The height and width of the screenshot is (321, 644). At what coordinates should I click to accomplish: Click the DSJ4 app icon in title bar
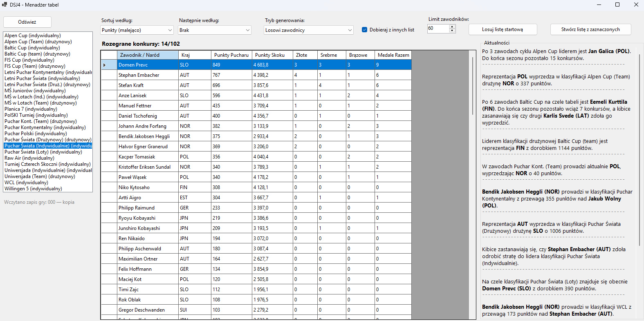pos(4,4)
